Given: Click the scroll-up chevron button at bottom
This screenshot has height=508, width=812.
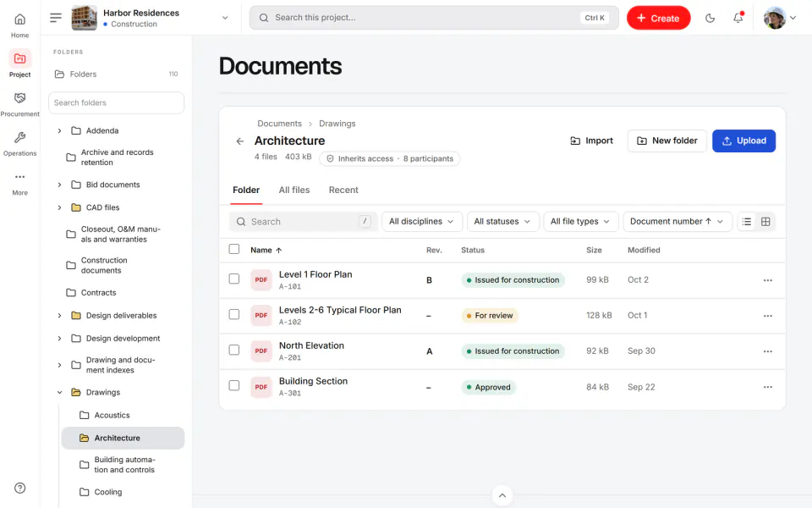Looking at the screenshot, I should [502, 495].
